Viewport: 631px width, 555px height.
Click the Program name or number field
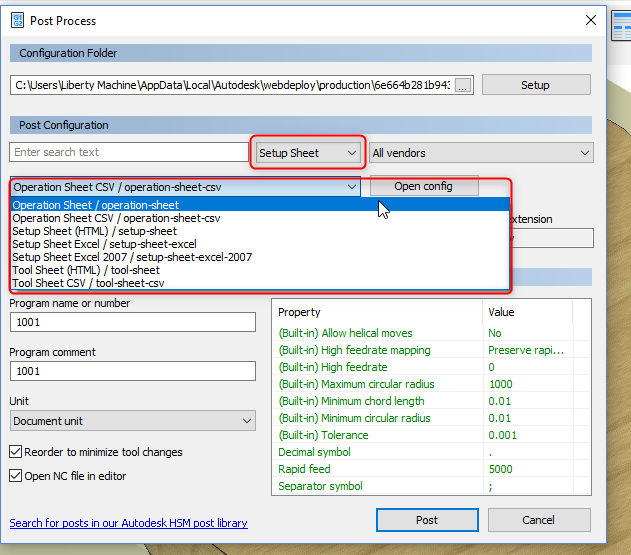(133, 322)
